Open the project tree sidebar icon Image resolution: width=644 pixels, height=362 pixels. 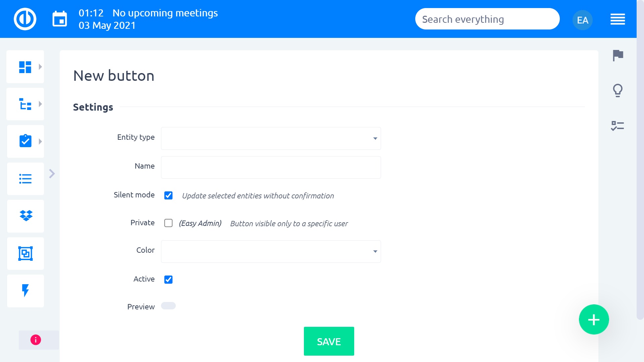(x=25, y=104)
